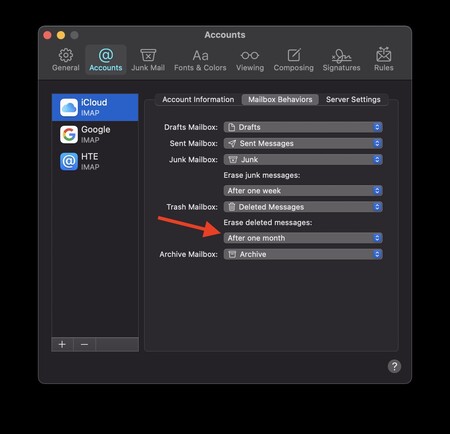Change the Erase junk messages dropdown

click(x=303, y=191)
